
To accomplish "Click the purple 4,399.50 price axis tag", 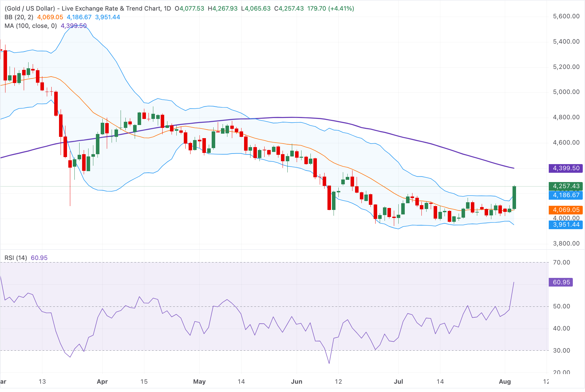I will point(566,168).
